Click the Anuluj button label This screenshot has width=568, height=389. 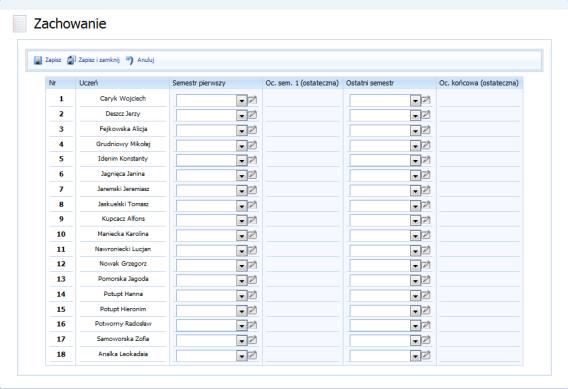(x=146, y=60)
